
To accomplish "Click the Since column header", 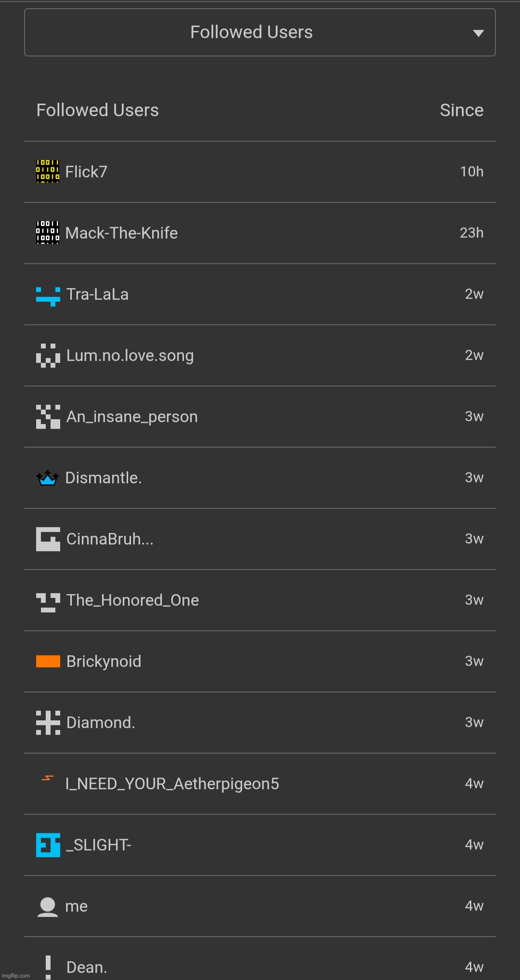I will (x=461, y=110).
